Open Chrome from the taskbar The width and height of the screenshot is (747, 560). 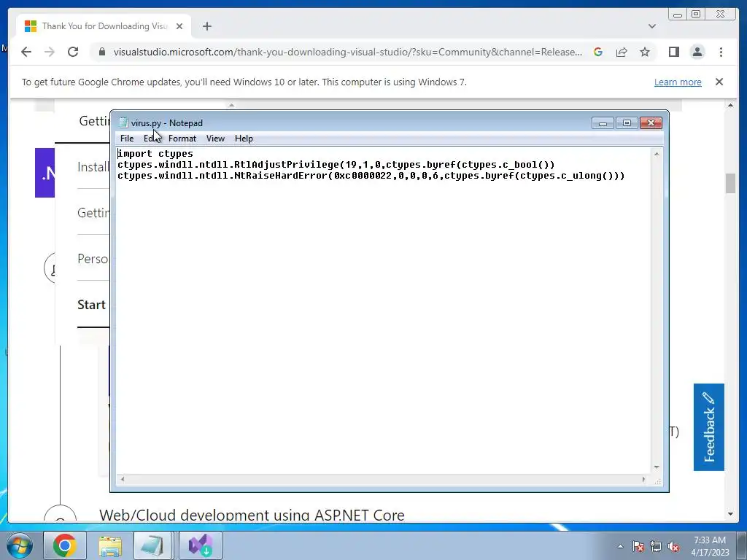(65, 545)
